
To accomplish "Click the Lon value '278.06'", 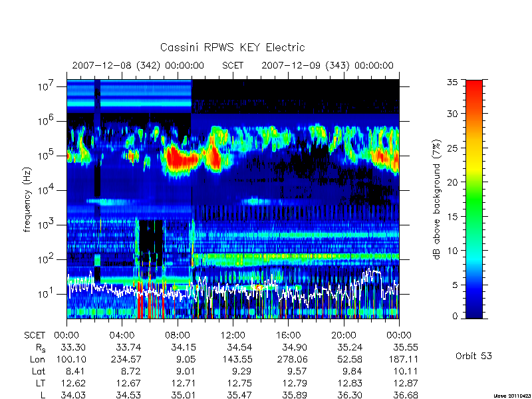I will pos(292,359).
